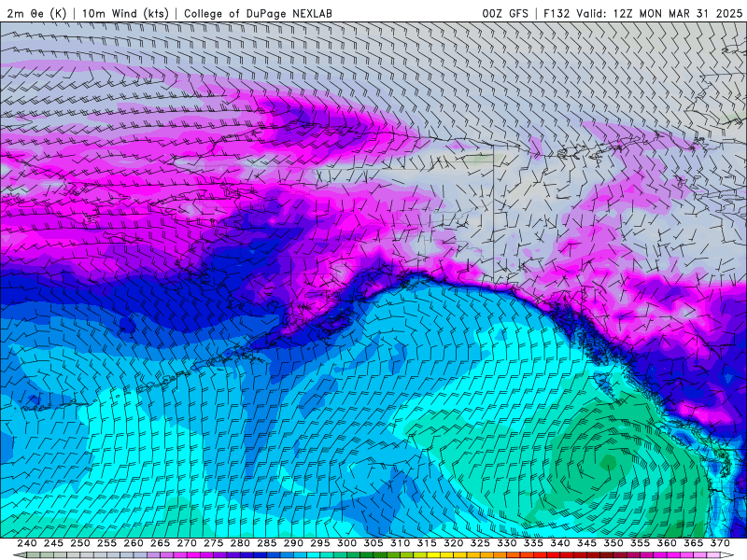The image size is (747, 560).
Task: Click the '10m Wind (kts)' title label
Action: coord(125,13)
